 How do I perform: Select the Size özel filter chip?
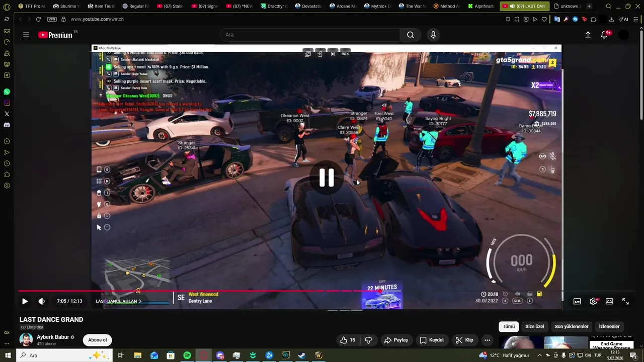tap(535, 326)
